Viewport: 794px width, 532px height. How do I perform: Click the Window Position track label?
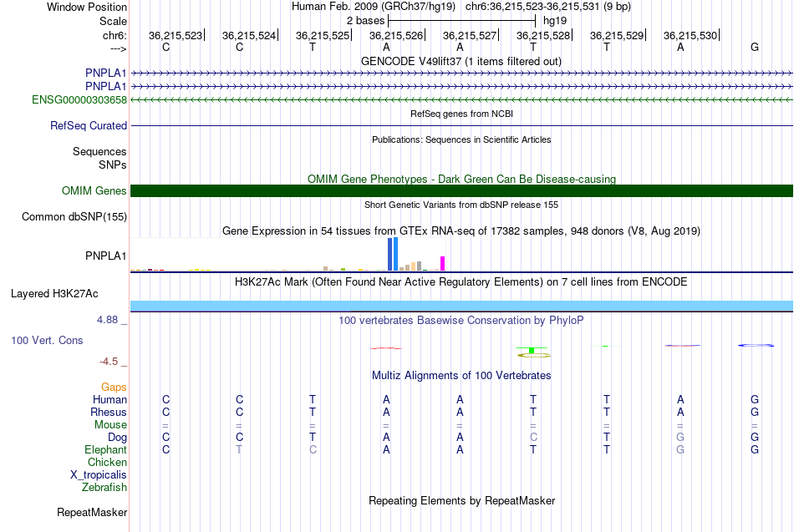click(87, 7)
